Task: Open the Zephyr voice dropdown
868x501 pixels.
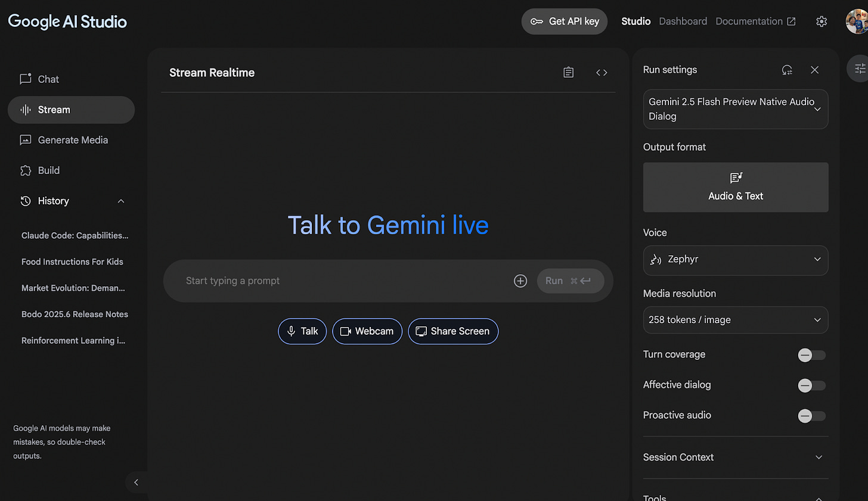Action: [x=736, y=260]
